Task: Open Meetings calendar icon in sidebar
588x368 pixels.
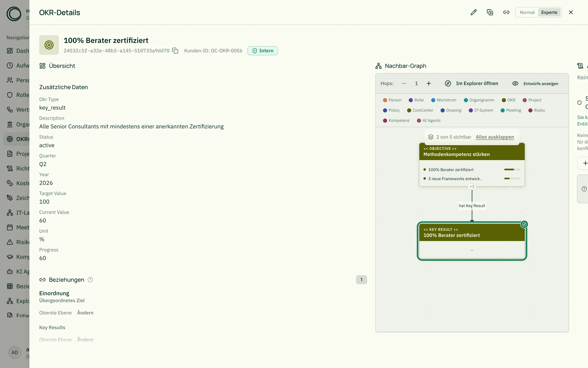Action: (10, 227)
